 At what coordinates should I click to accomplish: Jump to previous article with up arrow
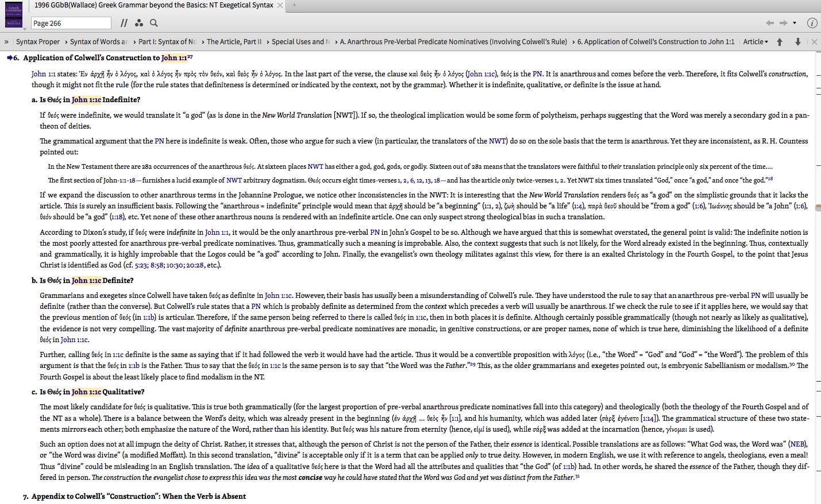780,42
